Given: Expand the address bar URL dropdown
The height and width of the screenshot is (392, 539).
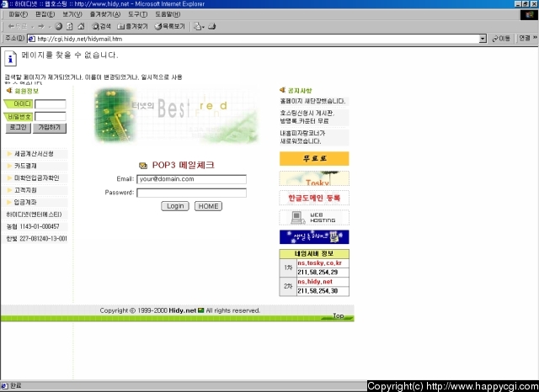Looking at the screenshot, I should click(x=483, y=39).
